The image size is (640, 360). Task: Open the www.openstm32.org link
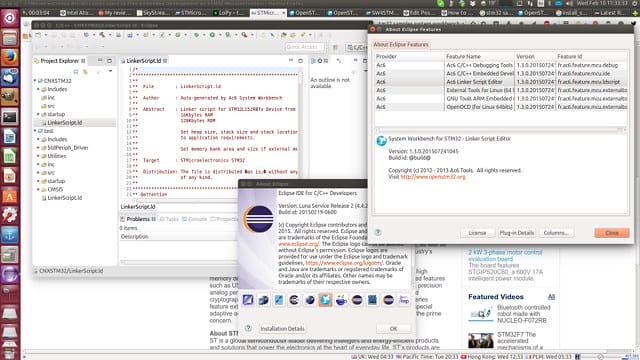click(x=433, y=177)
